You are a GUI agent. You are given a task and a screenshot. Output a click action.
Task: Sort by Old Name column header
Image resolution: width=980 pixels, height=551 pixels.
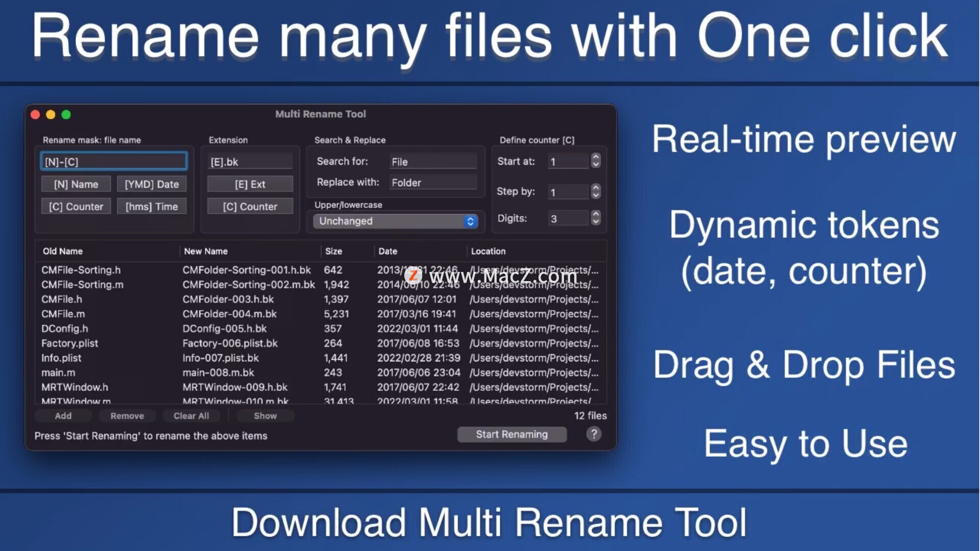pos(107,251)
